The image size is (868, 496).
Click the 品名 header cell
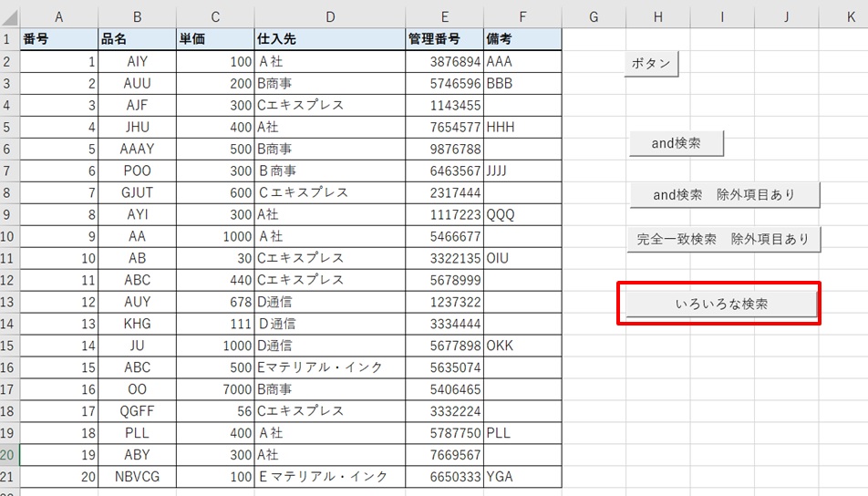pos(138,39)
